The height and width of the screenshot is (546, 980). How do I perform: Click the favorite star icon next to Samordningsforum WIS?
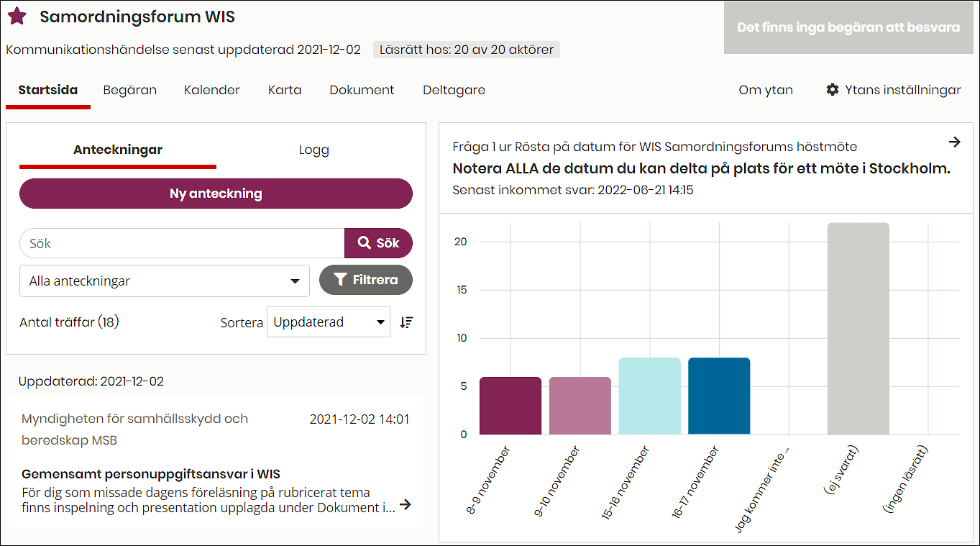click(17, 15)
